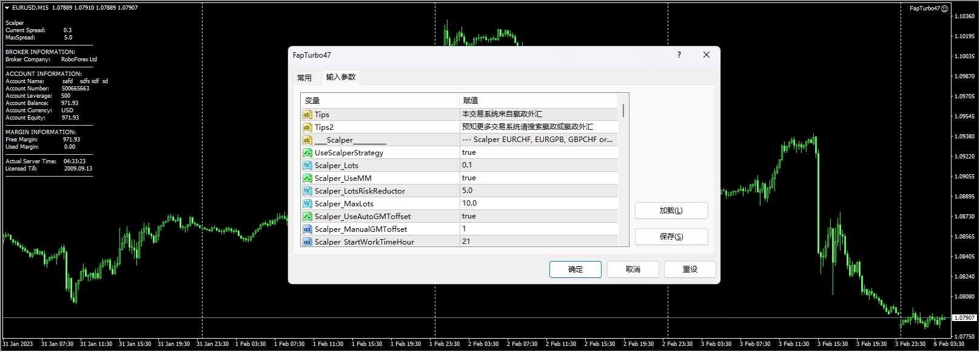Open the EURUSD,M15 chart menu arrow
The width and height of the screenshot is (980, 352).
pyautogui.click(x=7, y=8)
